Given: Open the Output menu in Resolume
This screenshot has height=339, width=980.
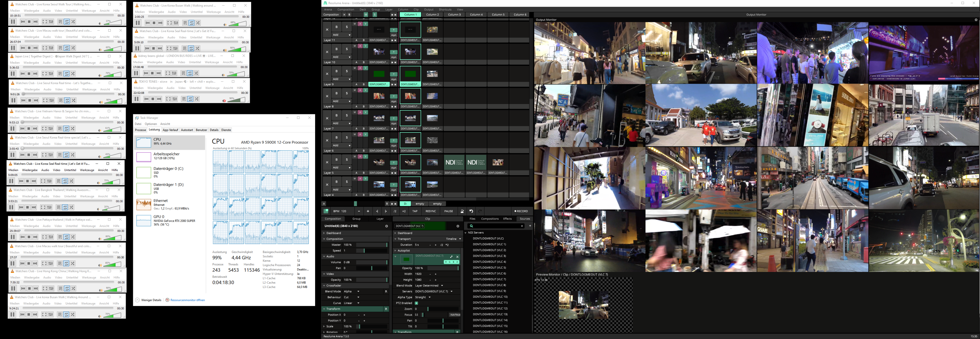Looking at the screenshot, I should click(x=428, y=10).
